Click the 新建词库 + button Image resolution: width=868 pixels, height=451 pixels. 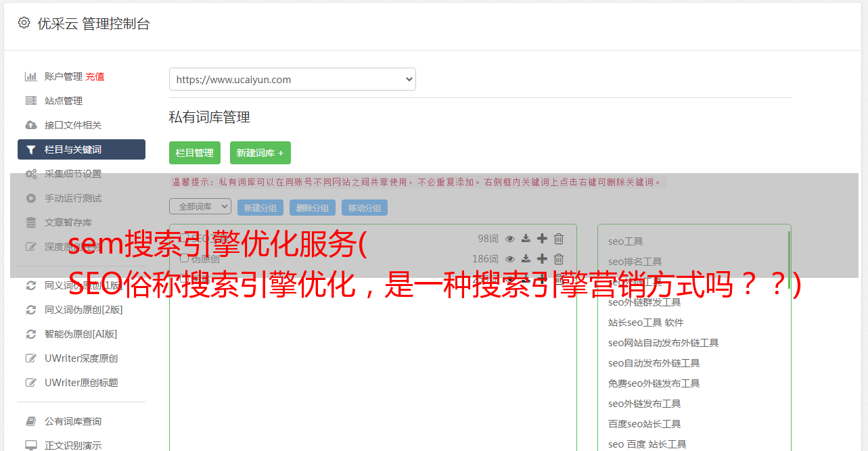(x=260, y=153)
